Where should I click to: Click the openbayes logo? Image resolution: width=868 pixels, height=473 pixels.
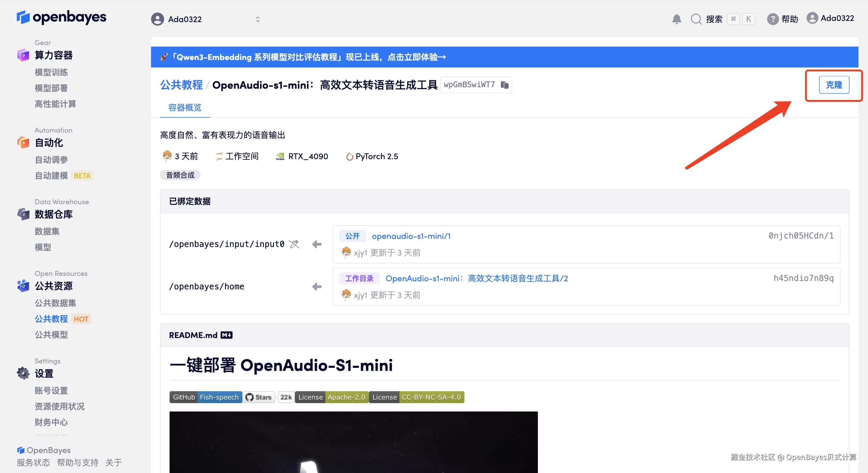point(61,18)
